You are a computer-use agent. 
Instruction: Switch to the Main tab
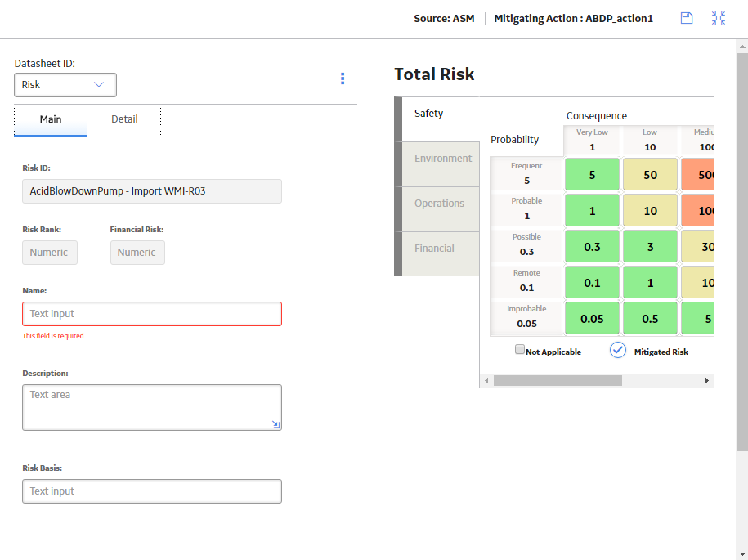(51, 119)
